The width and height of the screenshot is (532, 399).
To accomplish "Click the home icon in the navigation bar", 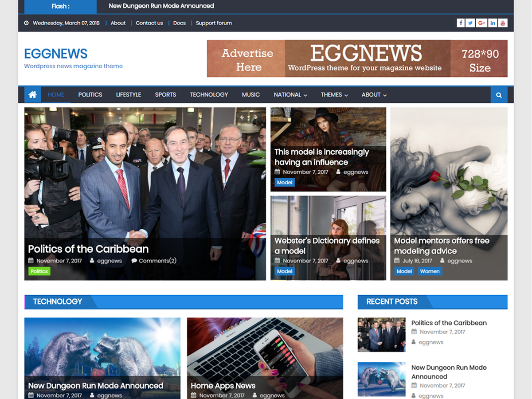I will click(x=32, y=94).
